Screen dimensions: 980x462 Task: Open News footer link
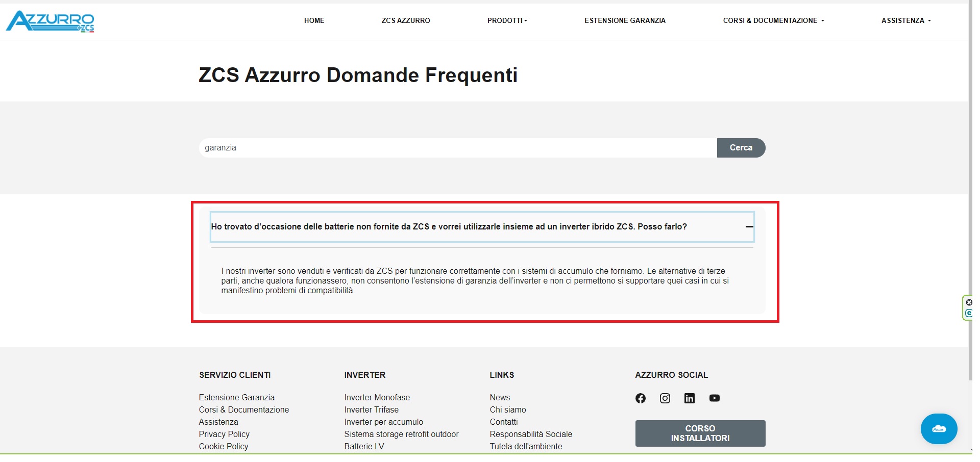tap(500, 397)
